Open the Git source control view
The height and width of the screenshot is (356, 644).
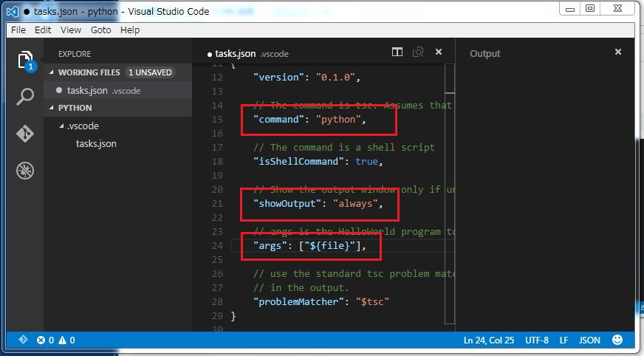[25, 134]
